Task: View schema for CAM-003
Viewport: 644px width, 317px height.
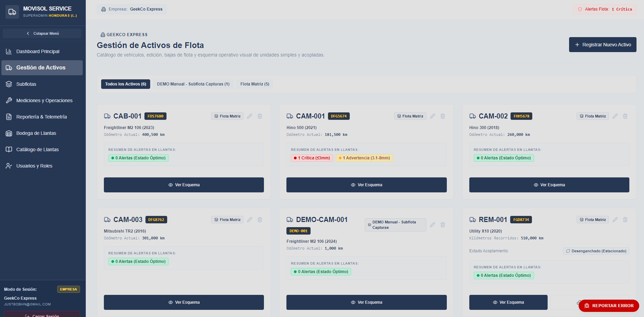Action: coord(184,302)
